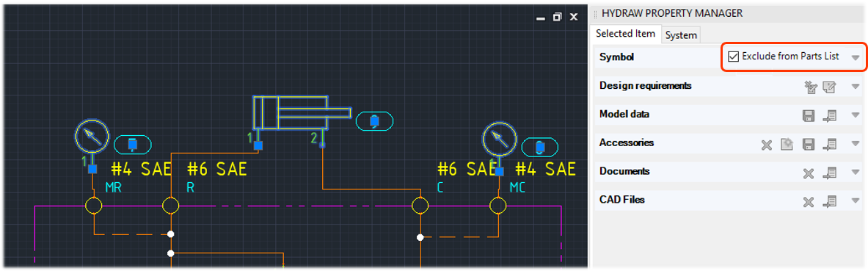Image resolution: width=868 pixels, height=271 pixels.
Task: Click the second Design requirements note icon
Action: tap(828, 87)
